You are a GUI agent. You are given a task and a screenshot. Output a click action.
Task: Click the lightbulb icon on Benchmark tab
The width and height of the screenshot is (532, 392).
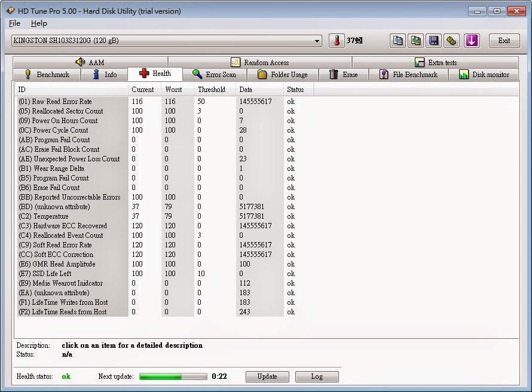(28, 74)
